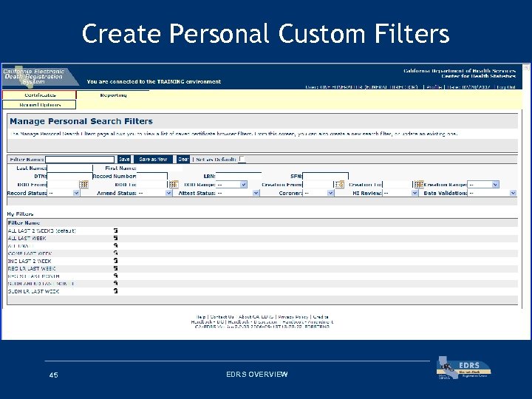Image resolution: width=532 pixels, height=399 pixels.
Task: Click the Save filter button
Action: [124, 159]
